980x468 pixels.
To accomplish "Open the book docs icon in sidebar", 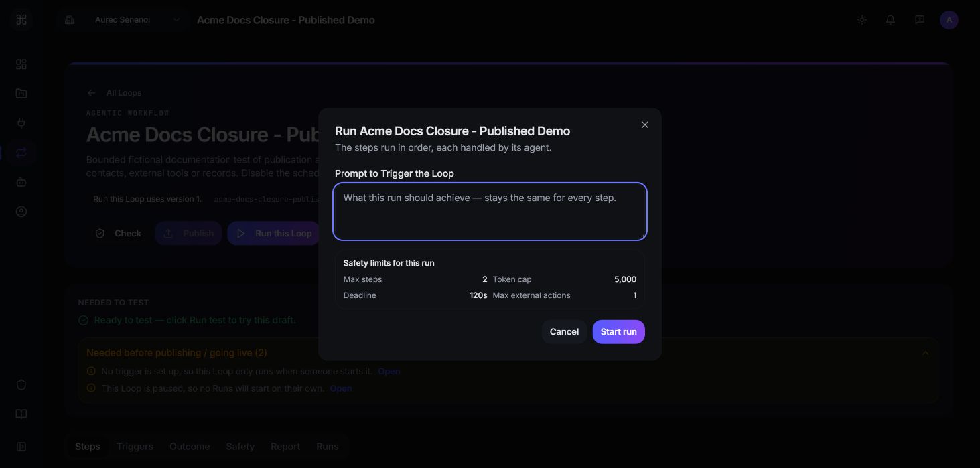I will point(21,414).
